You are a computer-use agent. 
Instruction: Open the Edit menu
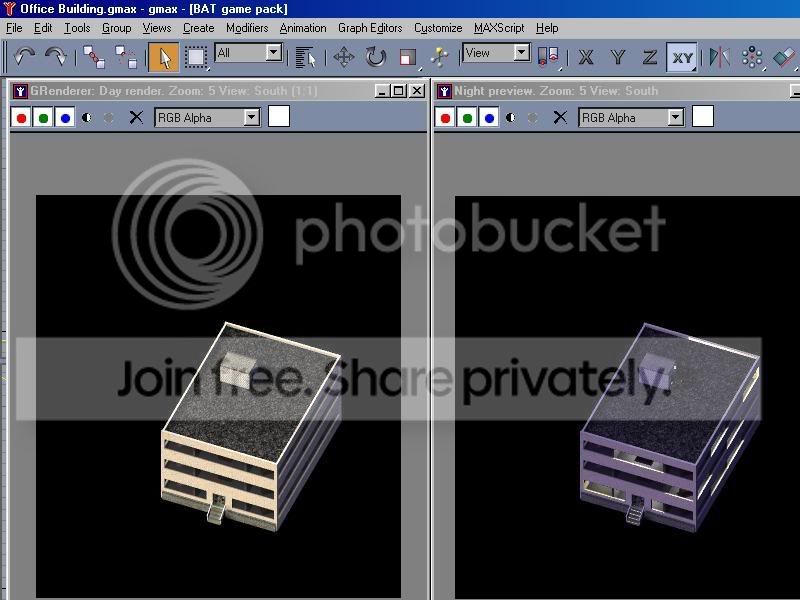43,28
